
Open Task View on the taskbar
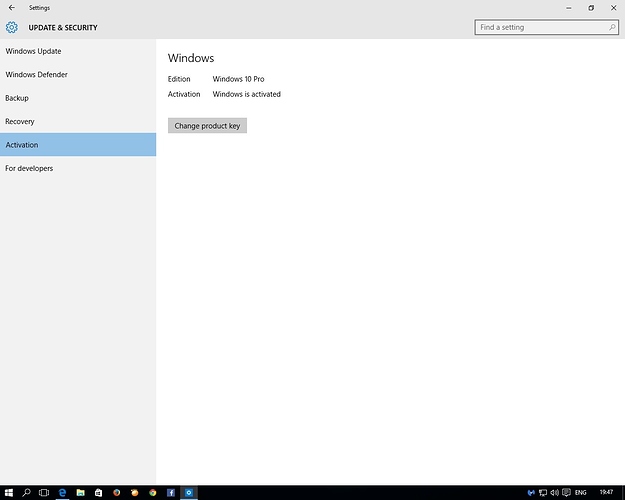click(44, 493)
